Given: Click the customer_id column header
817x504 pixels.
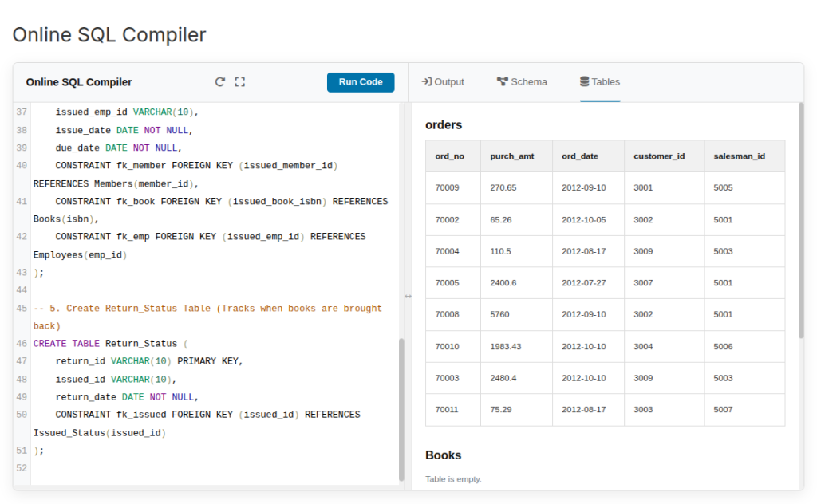Looking at the screenshot, I should [x=659, y=156].
